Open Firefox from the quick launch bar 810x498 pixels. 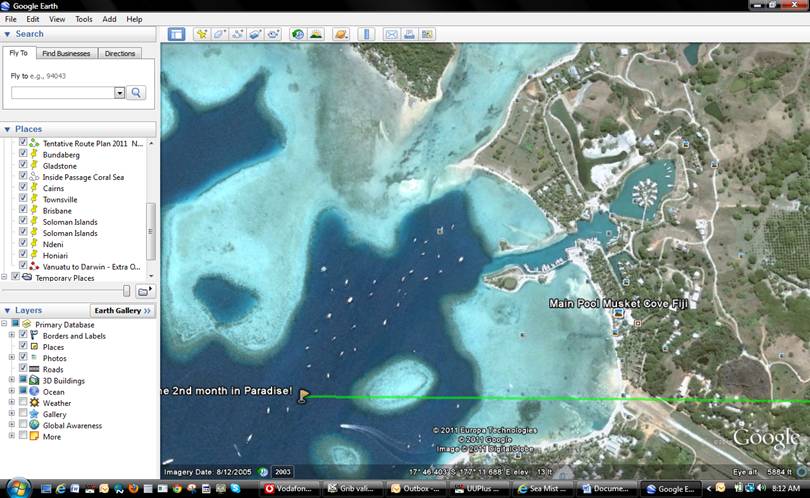tap(133, 488)
